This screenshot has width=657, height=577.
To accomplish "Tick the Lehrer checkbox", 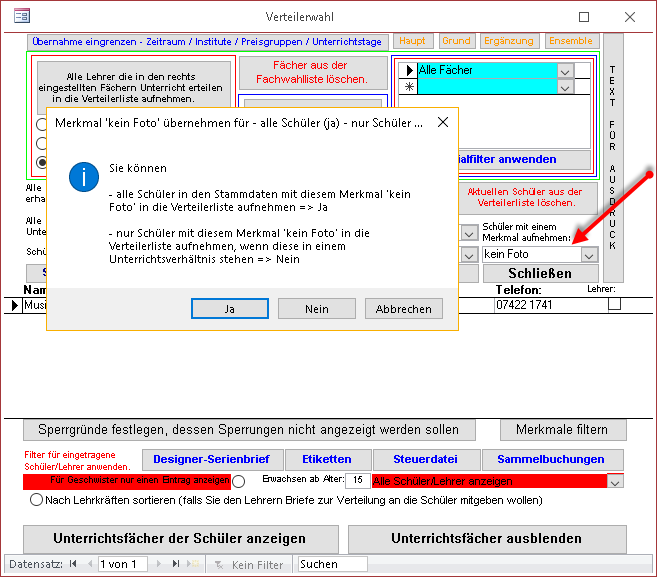I will 614,304.
